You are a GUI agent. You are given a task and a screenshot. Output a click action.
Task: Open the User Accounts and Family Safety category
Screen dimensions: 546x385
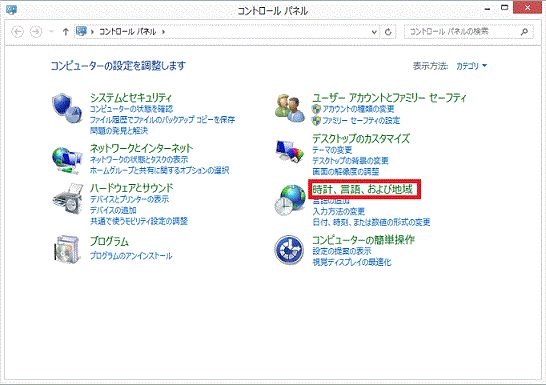pyautogui.click(x=389, y=98)
